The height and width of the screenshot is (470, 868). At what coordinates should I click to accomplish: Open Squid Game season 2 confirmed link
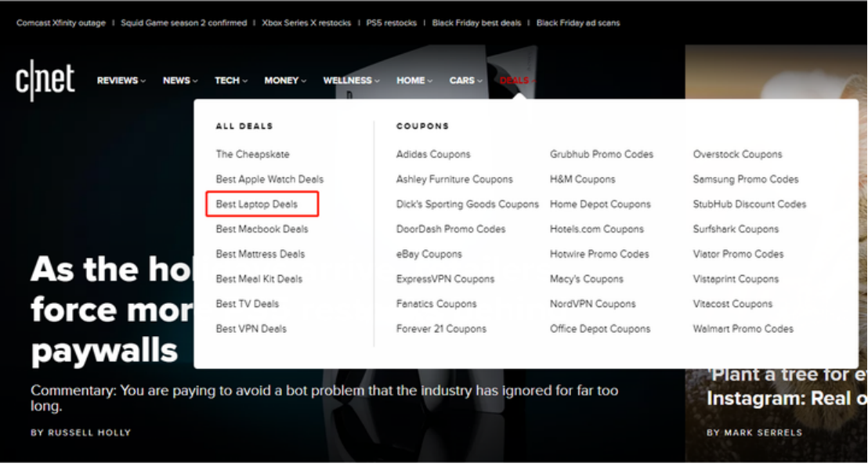click(x=184, y=23)
